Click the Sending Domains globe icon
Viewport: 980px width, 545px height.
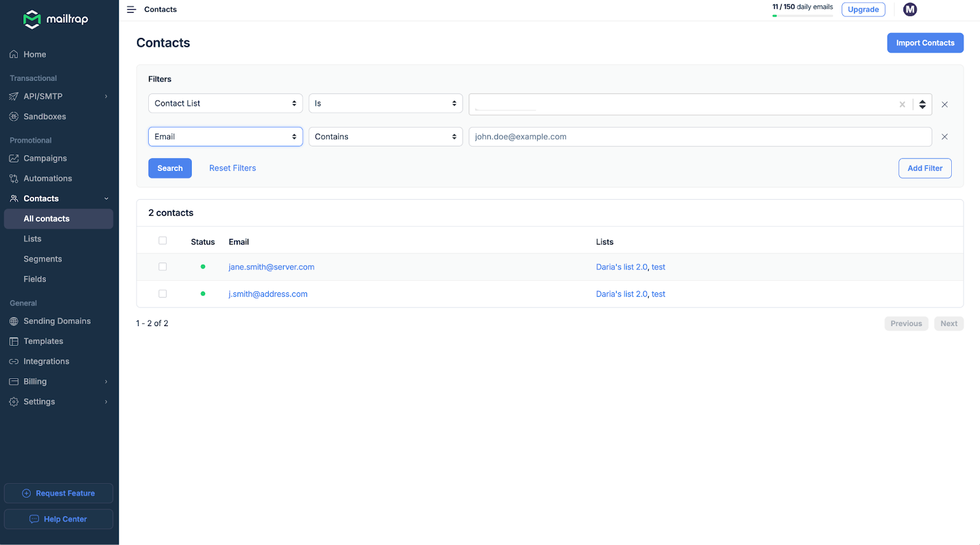13,321
